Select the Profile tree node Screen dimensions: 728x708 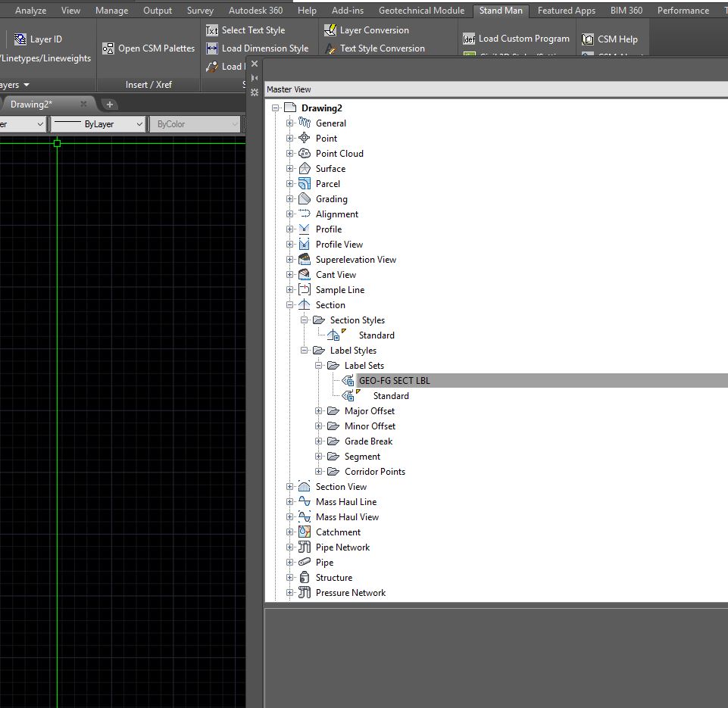pyautogui.click(x=329, y=229)
